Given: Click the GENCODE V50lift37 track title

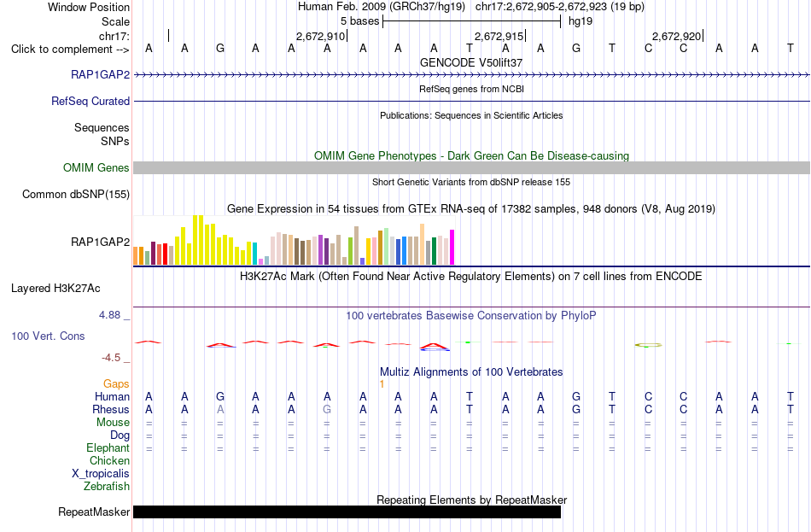Looking at the screenshot, I should click(x=471, y=62).
